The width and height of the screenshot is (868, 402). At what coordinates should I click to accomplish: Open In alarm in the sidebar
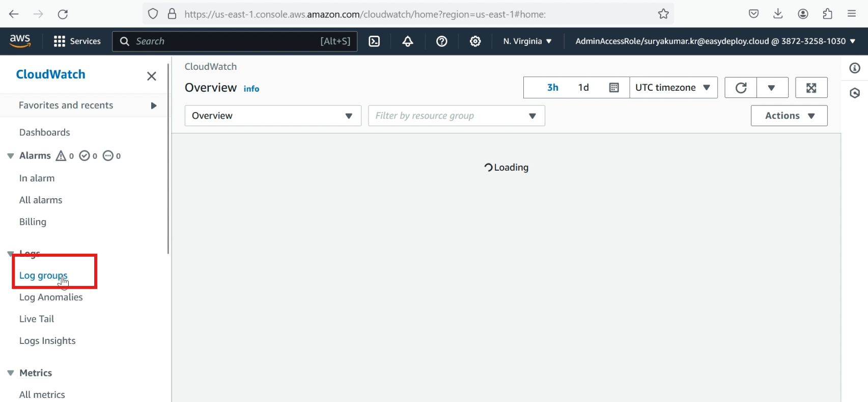[37, 178]
